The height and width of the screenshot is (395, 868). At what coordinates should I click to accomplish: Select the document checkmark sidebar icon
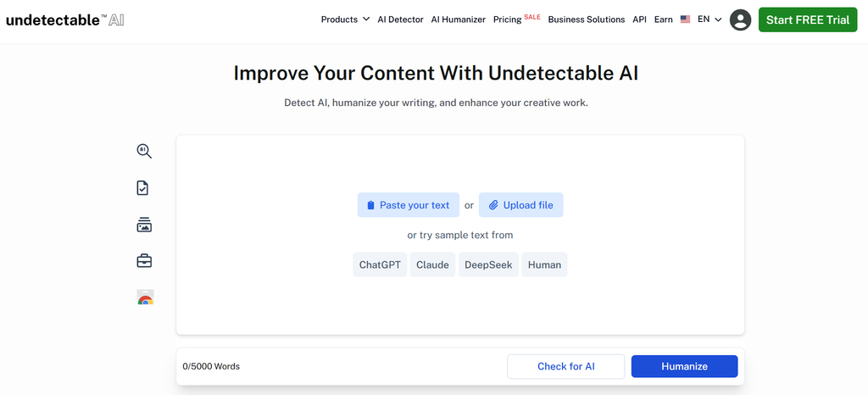tap(142, 188)
